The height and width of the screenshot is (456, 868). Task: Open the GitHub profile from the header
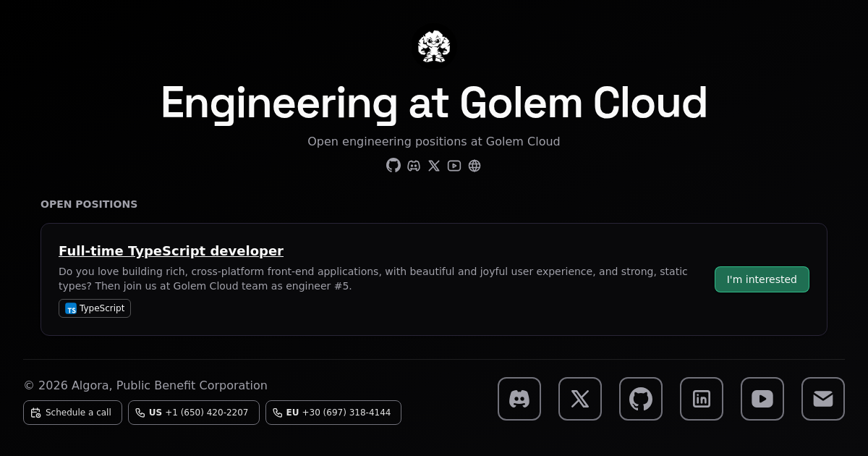[x=393, y=166]
